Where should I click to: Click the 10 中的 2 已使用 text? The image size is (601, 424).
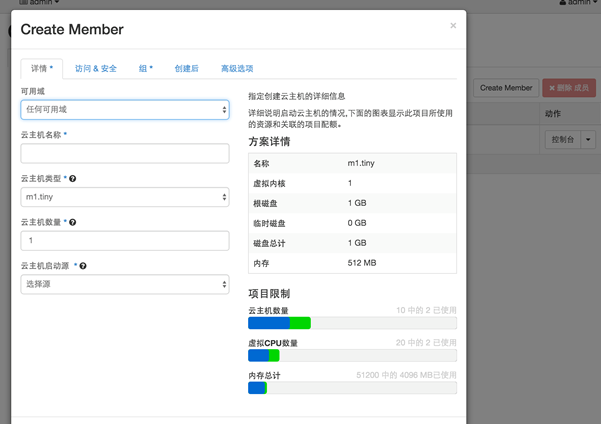tap(426, 310)
